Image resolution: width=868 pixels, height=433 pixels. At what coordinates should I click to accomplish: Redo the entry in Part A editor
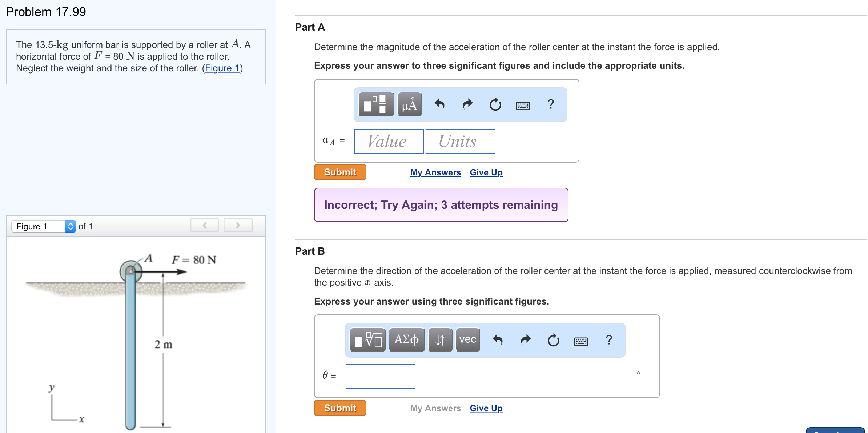tap(467, 105)
